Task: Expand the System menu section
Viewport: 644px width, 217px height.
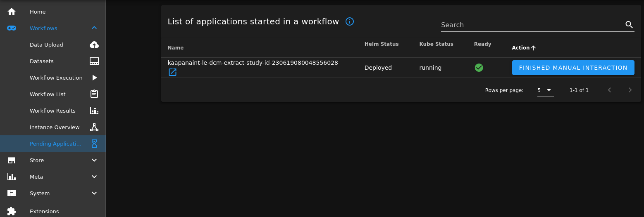Action: click(x=94, y=193)
